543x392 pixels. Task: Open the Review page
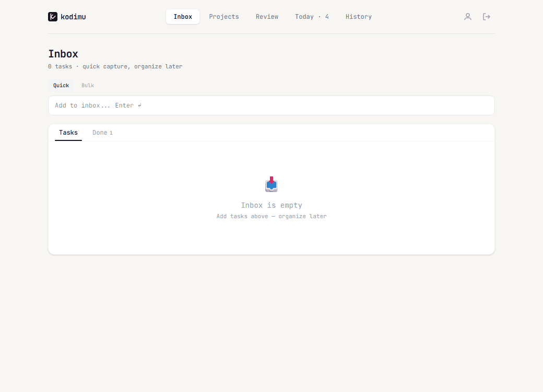pyautogui.click(x=267, y=16)
